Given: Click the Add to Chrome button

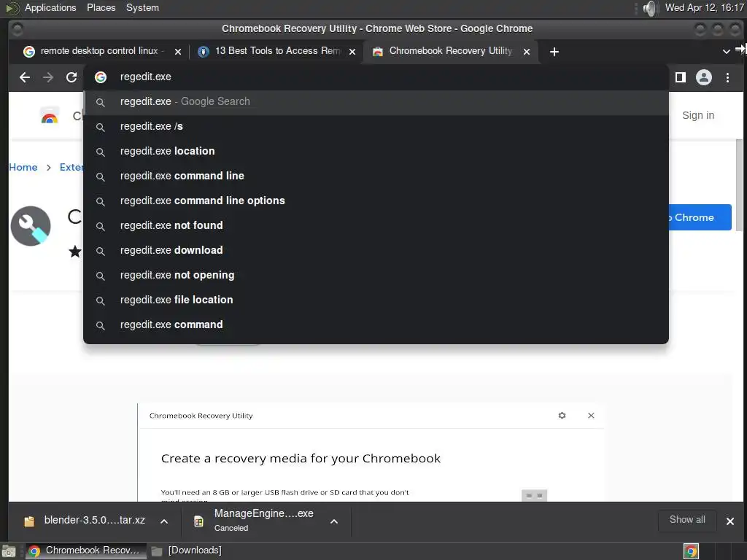Looking at the screenshot, I should [x=700, y=217].
